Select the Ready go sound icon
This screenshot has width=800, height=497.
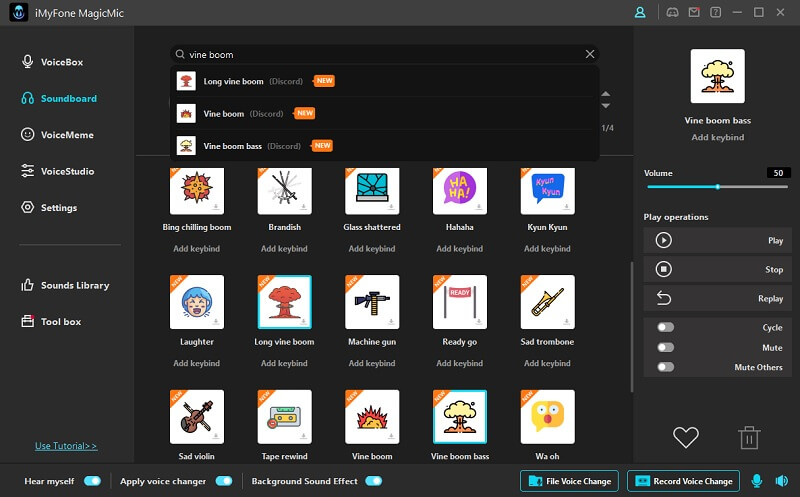coord(460,302)
